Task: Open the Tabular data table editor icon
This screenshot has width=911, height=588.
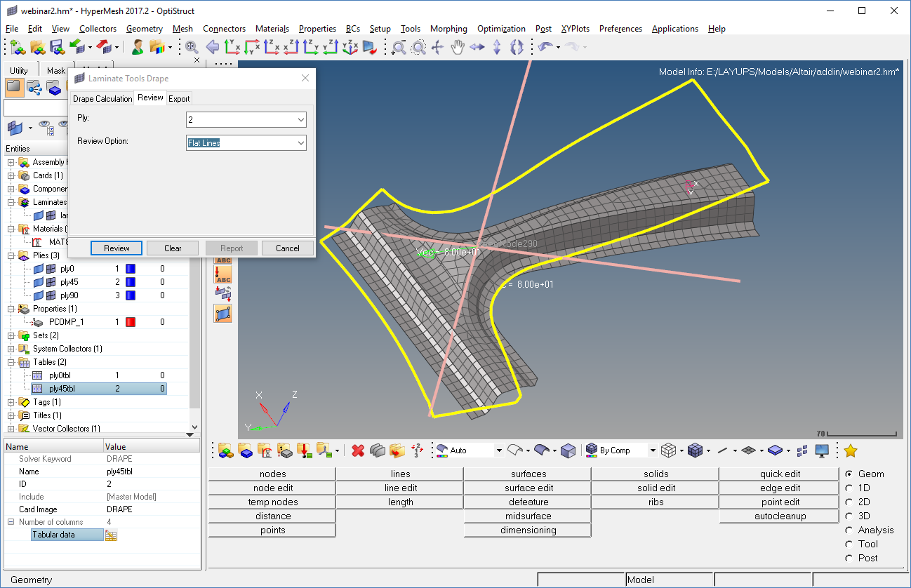Action: 110,535
